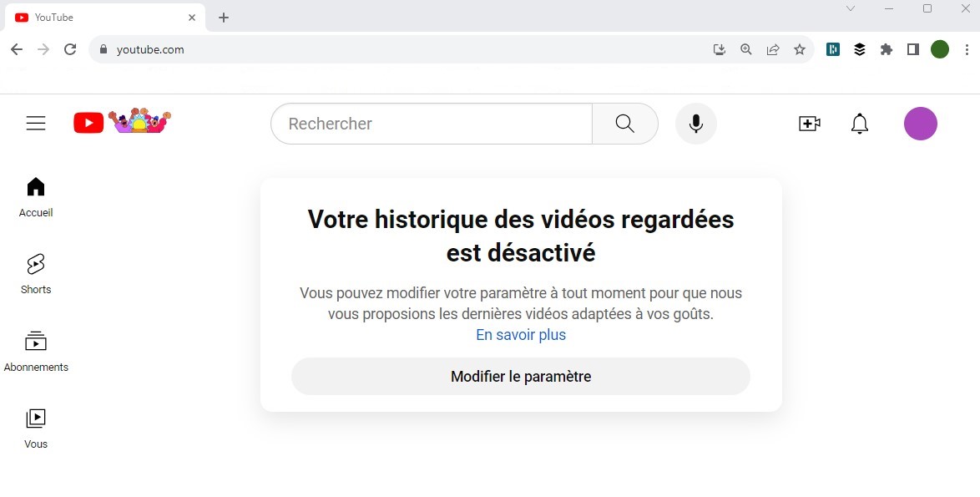Open the hamburger guide menu
The width and height of the screenshot is (980, 497).
pyautogui.click(x=36, y=123)
